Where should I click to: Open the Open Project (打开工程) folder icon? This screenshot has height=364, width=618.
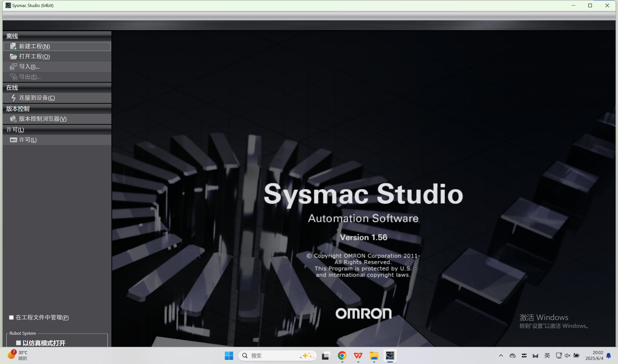coord(13,57)
